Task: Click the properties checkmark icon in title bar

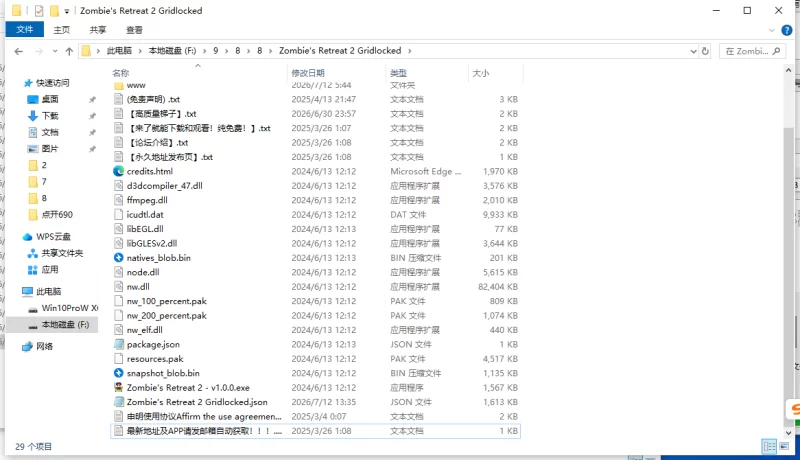Action: point(39,10)
